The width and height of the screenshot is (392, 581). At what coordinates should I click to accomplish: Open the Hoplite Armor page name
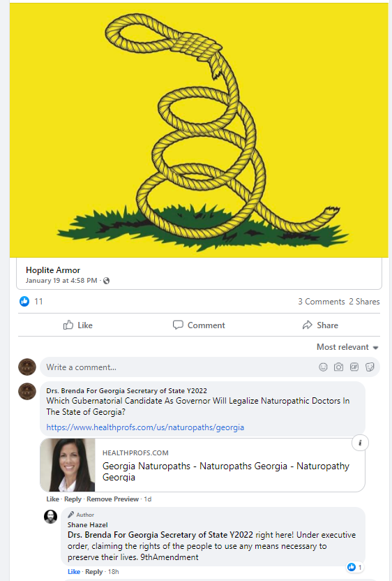coord(53,270)
